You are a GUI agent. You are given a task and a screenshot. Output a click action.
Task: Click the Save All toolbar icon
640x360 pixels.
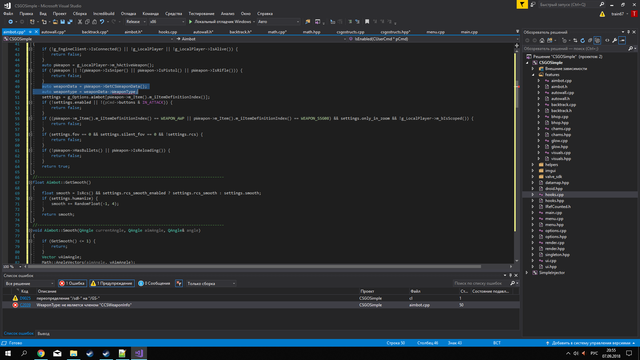pos(70,22)
